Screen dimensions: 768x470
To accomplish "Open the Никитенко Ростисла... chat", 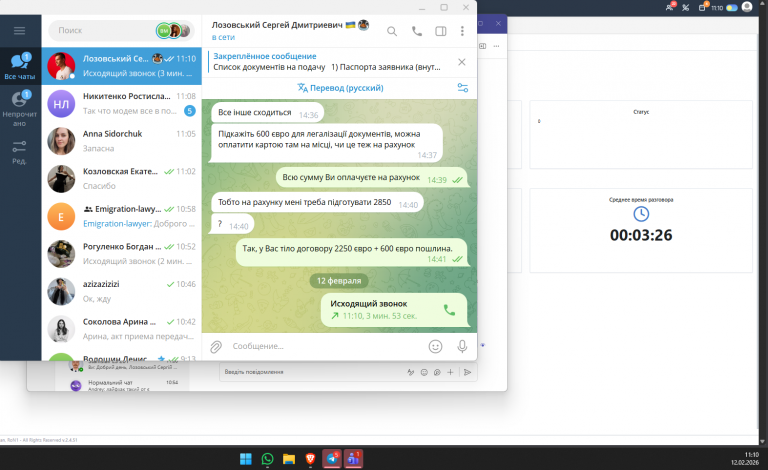I will click(x=121, y=104).
